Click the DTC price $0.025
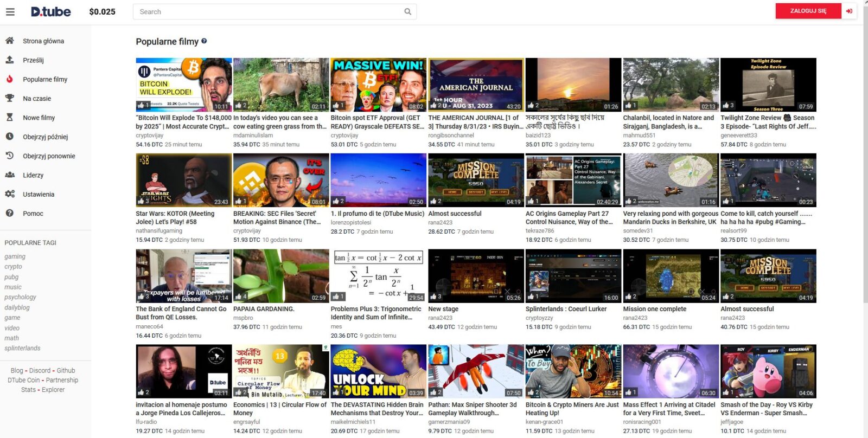 [x=102, y=11]
